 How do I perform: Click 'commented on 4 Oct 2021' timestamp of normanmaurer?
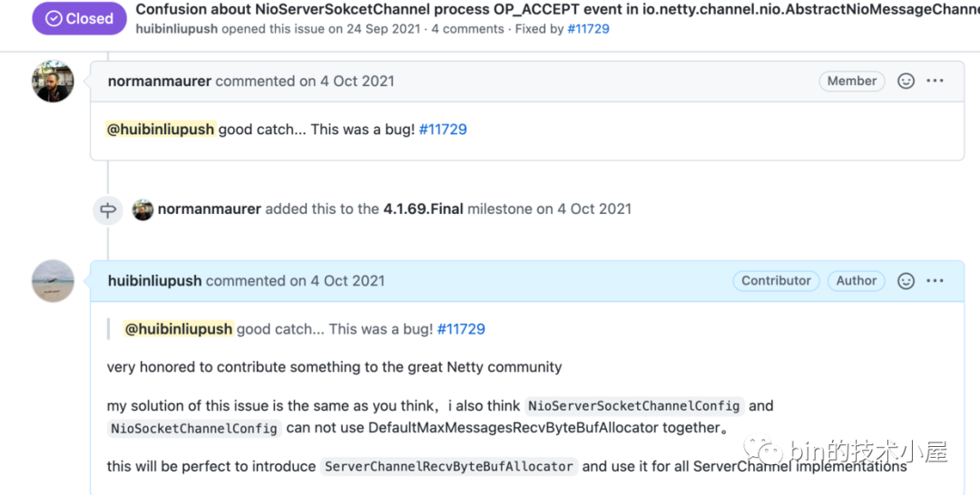pos(305,82)
